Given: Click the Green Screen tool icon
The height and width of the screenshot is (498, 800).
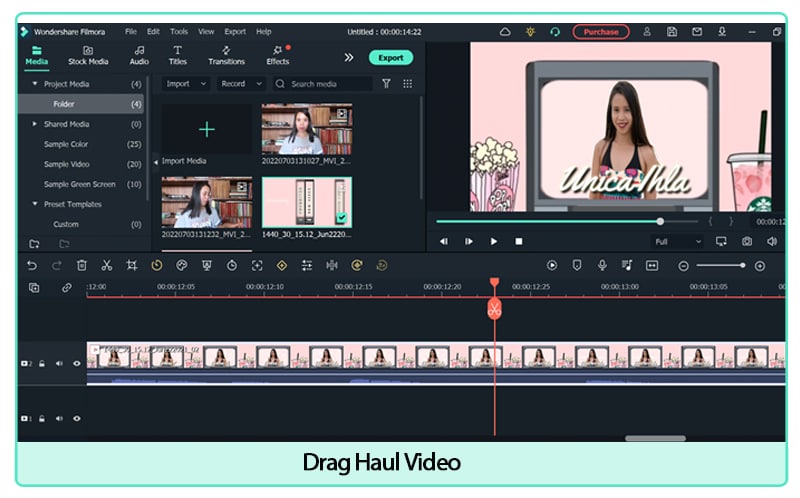Looking at the screenshot, I should click(207, 265).
